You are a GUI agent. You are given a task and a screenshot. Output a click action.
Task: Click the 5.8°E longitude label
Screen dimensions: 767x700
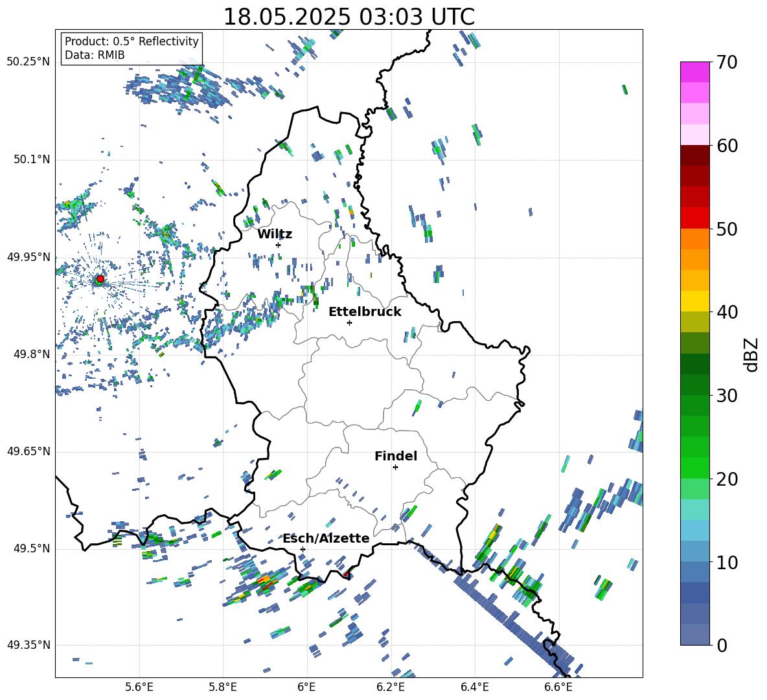click(x=223, y=687)
